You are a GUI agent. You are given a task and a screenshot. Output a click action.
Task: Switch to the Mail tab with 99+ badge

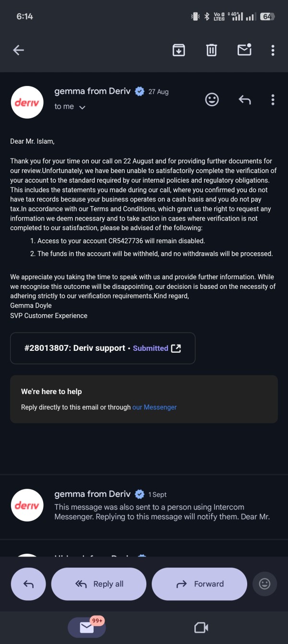86,627
